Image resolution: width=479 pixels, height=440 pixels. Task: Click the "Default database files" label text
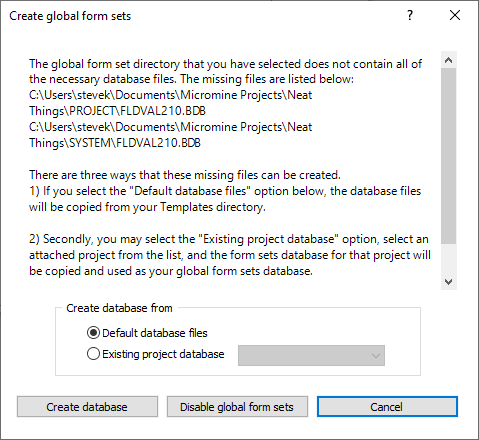[x=155, y=333]
